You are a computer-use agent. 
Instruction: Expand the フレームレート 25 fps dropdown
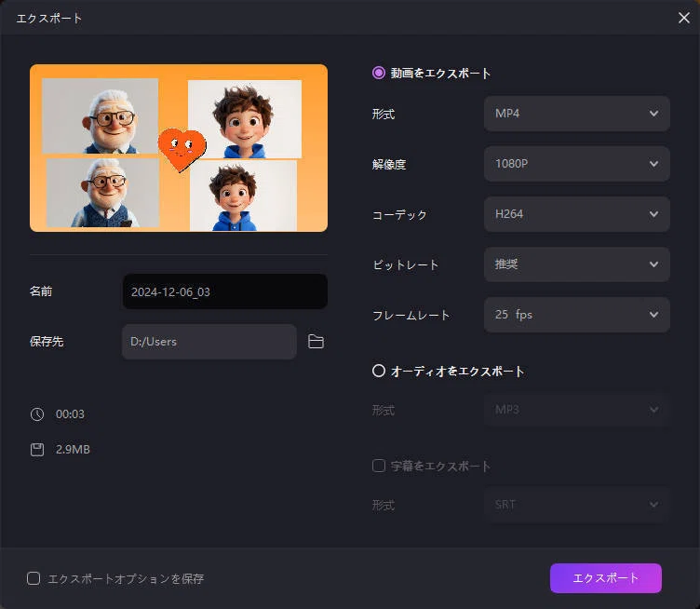click(577, 315)
